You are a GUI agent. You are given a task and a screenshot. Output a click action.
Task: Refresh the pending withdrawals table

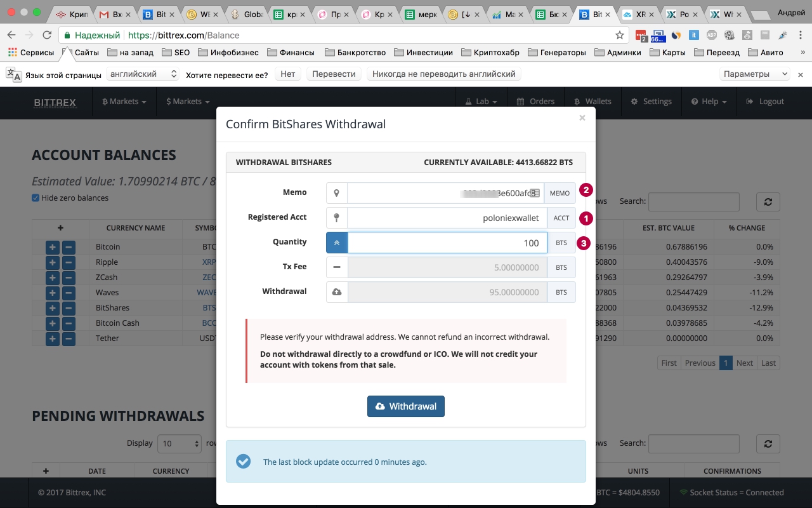tap(768, 444)
